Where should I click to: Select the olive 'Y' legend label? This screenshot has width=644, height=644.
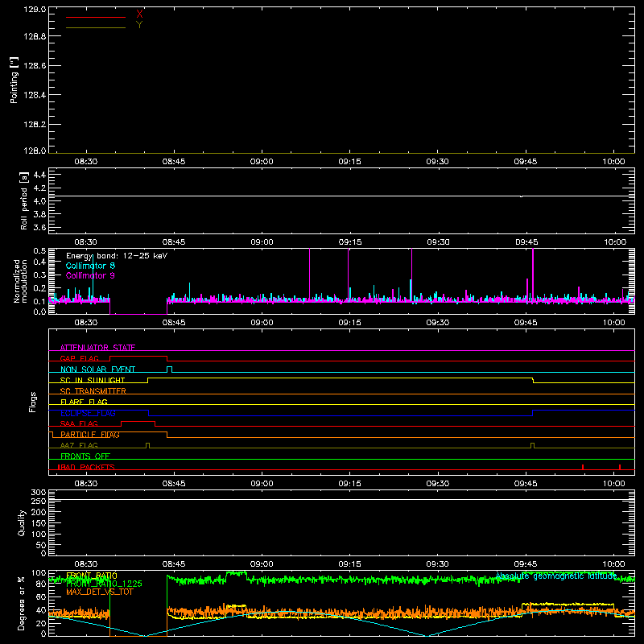(x=139, y=25)
